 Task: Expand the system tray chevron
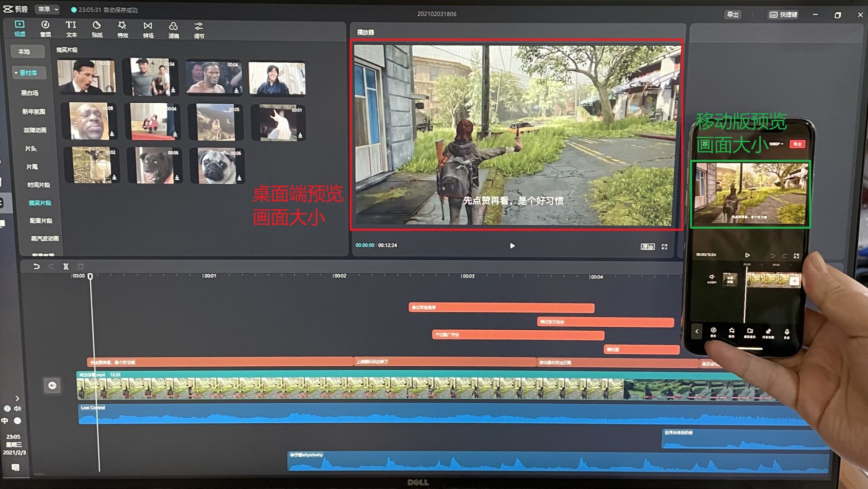[x=17, y=398]
